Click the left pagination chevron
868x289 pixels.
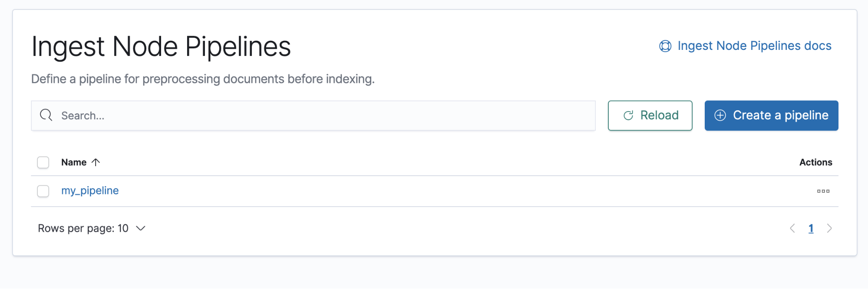(x=793, y=228)
